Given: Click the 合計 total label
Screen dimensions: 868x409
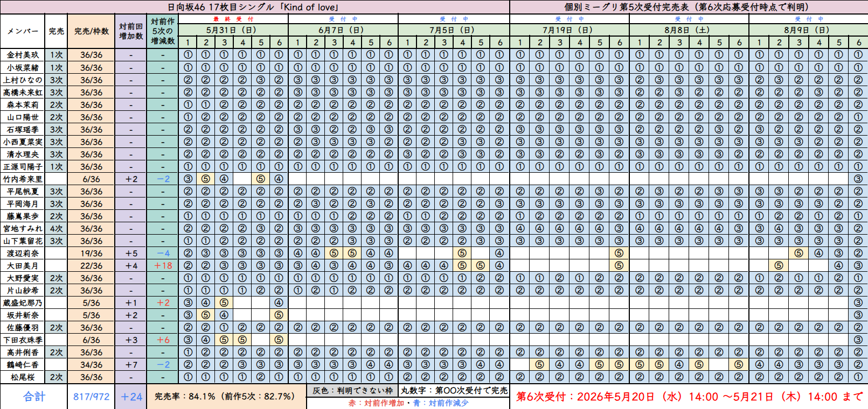Looking at the screenshot, I should (34, 397).
